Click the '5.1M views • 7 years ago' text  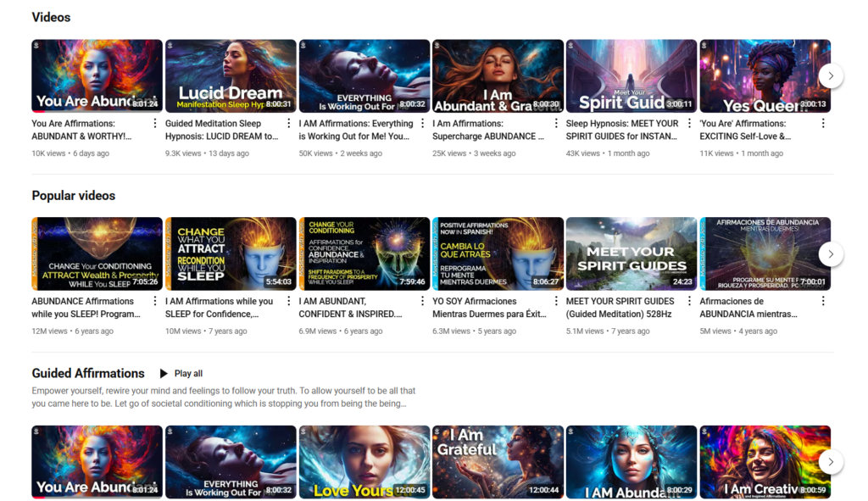click(608, 331)
